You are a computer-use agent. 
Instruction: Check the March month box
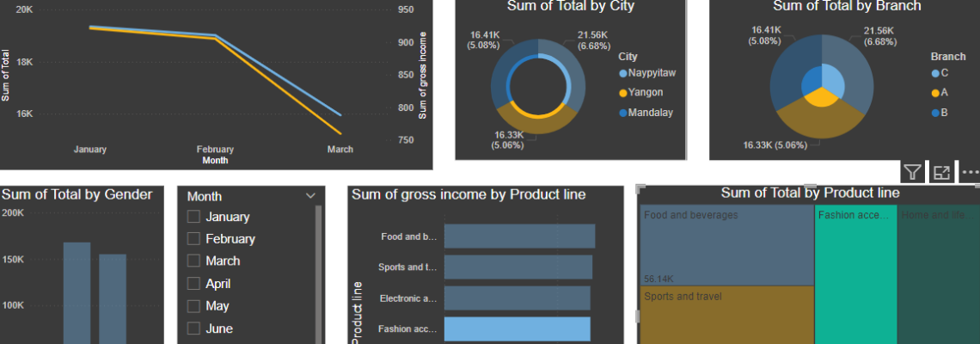(x=193, y=261)
